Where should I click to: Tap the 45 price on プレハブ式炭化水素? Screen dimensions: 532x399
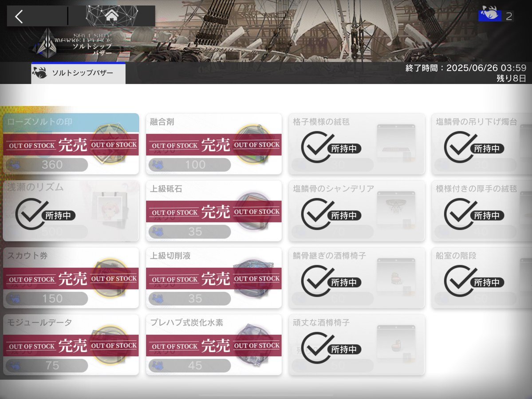click(189, 365)
